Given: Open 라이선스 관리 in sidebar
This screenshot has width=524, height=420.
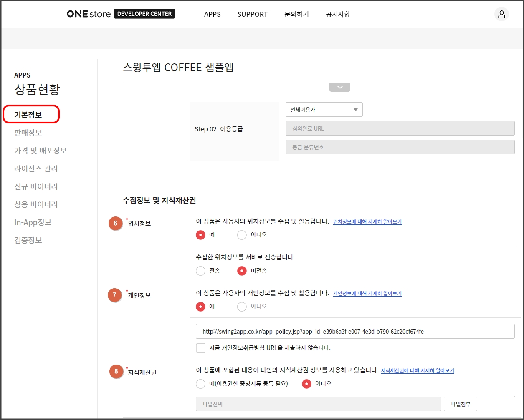Looking at the screenshot, I should pyautogui.click(x=36, y=169).
